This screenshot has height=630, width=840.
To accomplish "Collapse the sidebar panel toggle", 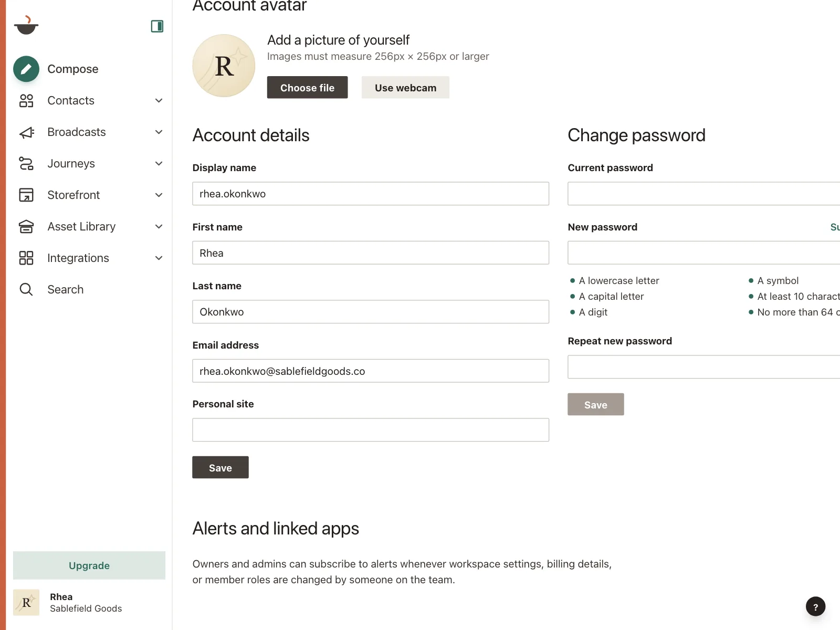I will tap(157, 26).
